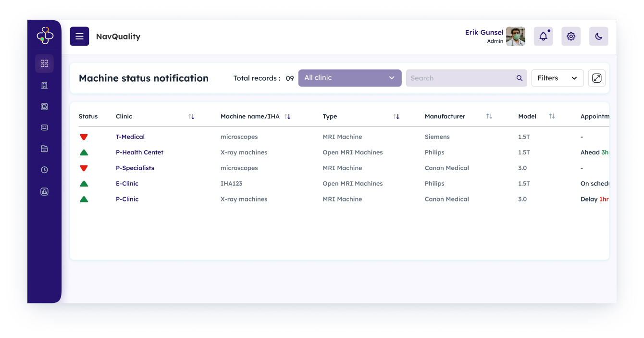Click Erik Gunsel's profile avatar

click(x=515, y=37)
